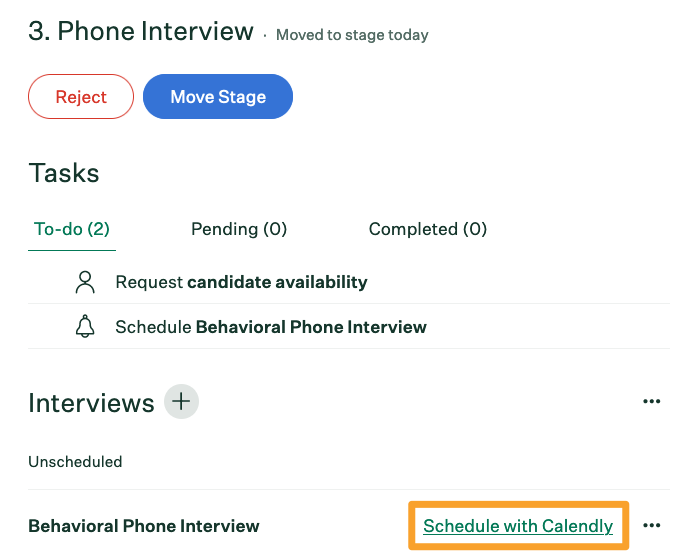Image resolution: width=700 pixels, height=557 pixels.
Task: Follow the Schedule with Calendly link
Action: 518,526
